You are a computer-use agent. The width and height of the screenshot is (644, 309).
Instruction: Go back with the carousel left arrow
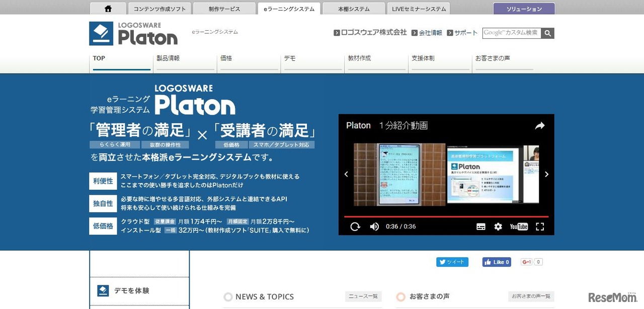tap(346, 174)
